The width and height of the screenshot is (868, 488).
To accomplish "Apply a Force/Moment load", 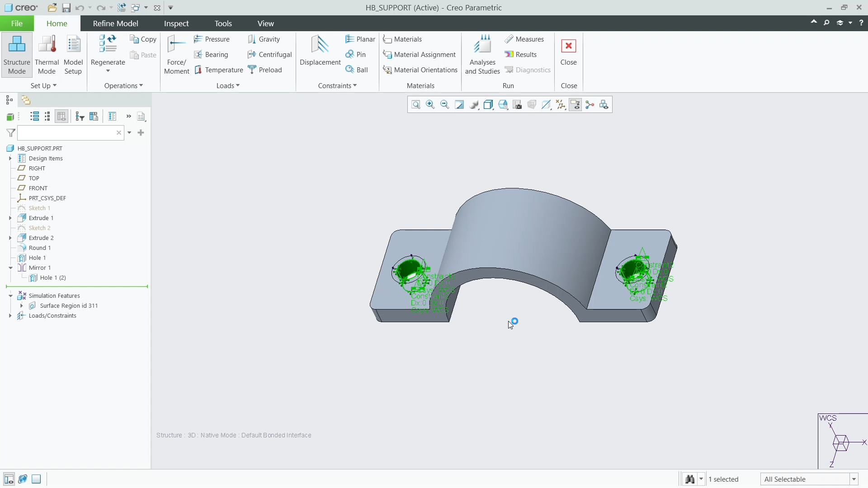I will [176, 54].
